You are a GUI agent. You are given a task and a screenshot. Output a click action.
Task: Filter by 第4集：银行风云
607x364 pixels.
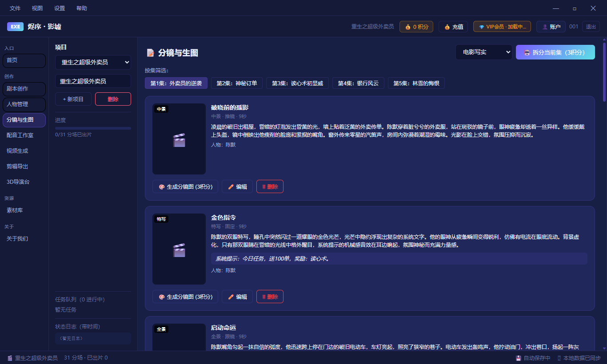[x=358, y=83]
